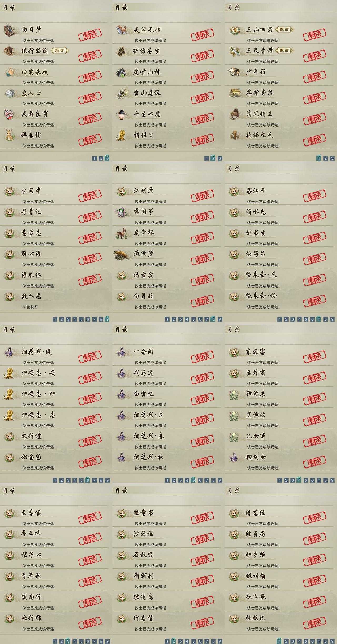Click the pangolin icon next to 瀛洲梦
337x644 pixels.
[122, 254]
